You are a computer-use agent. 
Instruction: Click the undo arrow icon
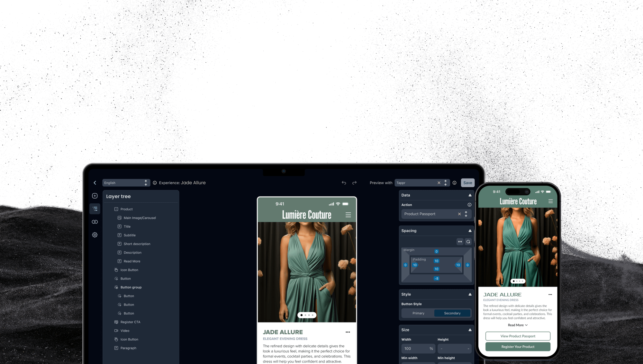coord(344,183)
